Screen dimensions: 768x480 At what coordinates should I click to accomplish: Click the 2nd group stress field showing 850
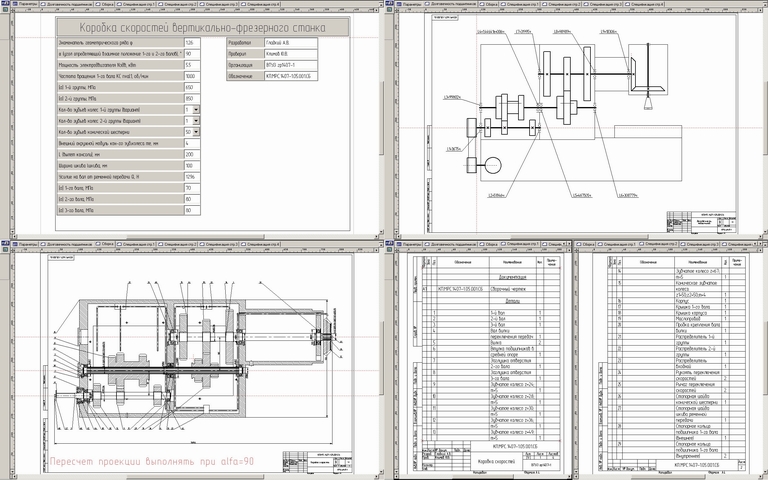click(192, 98)
